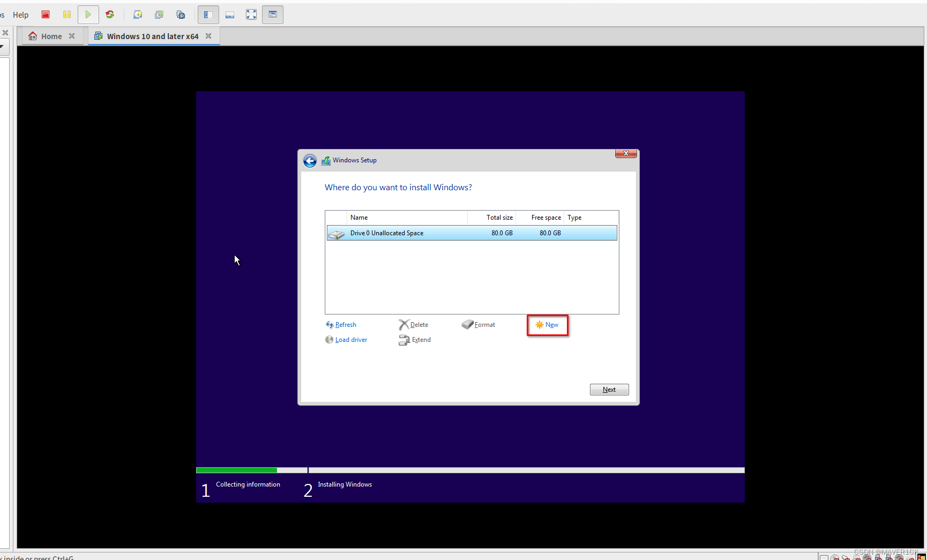927x560 pixels.
Task: Toggle the thumbnail bar view icon
Action: click(x=230, y=14)
